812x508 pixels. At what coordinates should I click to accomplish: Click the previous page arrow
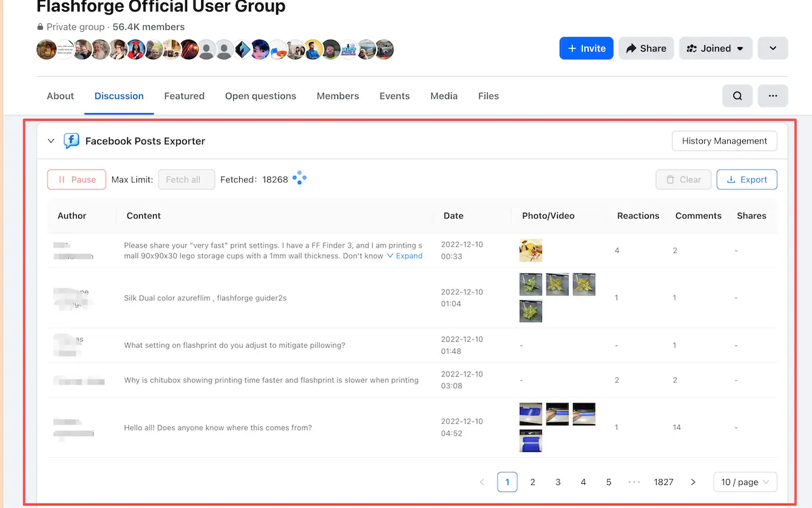point(482,482)
